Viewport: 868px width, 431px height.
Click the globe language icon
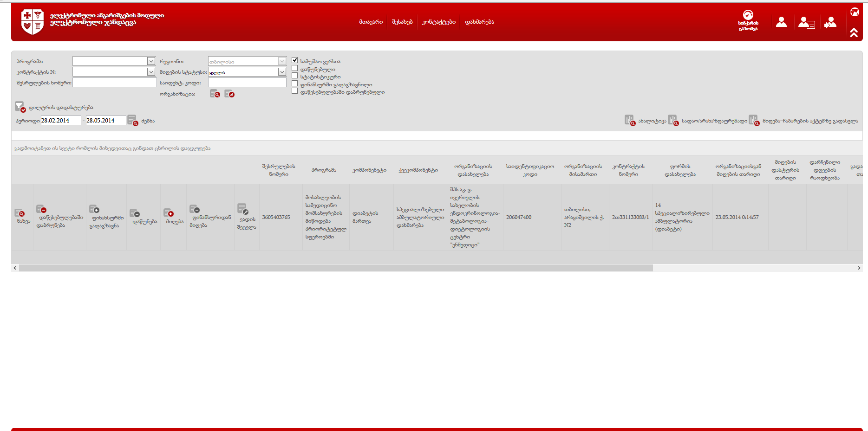855,12
